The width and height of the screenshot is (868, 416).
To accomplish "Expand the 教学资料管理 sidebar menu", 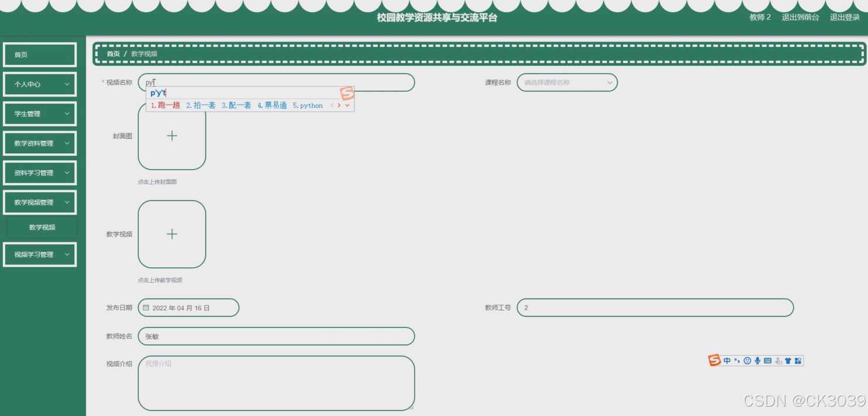I will (40, 143).
